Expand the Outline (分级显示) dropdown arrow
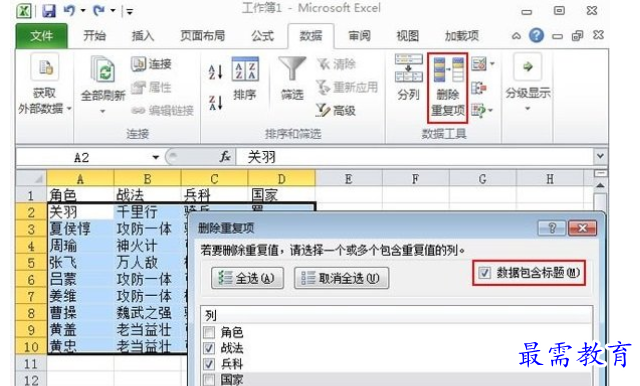Viewport: 640px width, 386px height. [x=527, y=109]
